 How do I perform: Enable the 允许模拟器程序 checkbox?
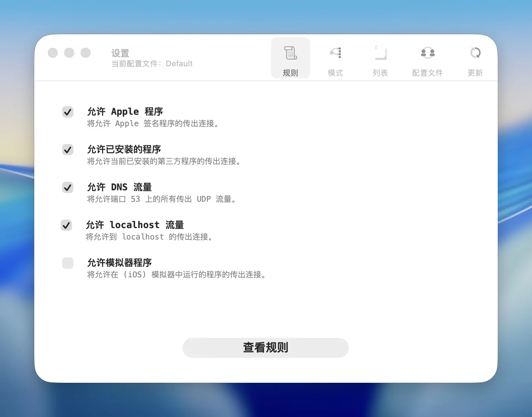(68, 263)
